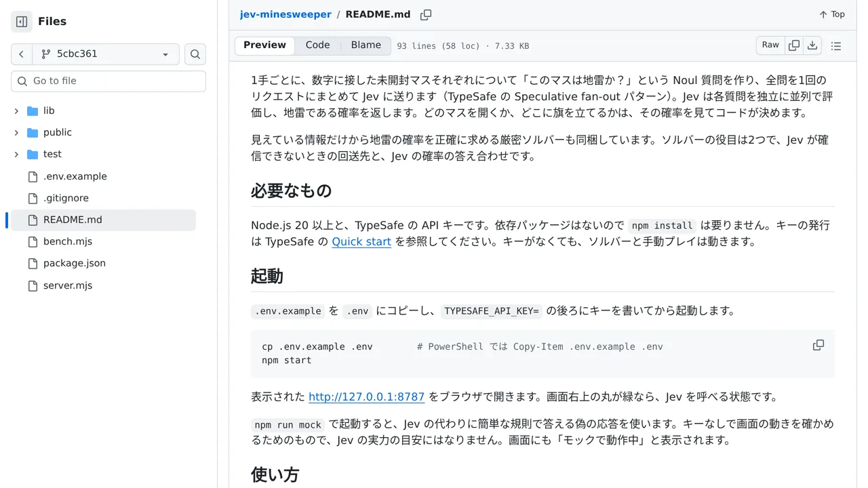
Task: Copy the file path next to README.md
Action: (x=426, y=15)
